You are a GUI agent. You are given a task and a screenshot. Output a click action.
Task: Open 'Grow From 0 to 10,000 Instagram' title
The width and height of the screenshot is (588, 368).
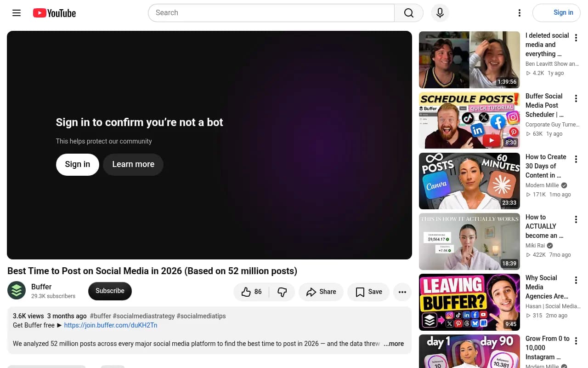(x=548, y=348)
